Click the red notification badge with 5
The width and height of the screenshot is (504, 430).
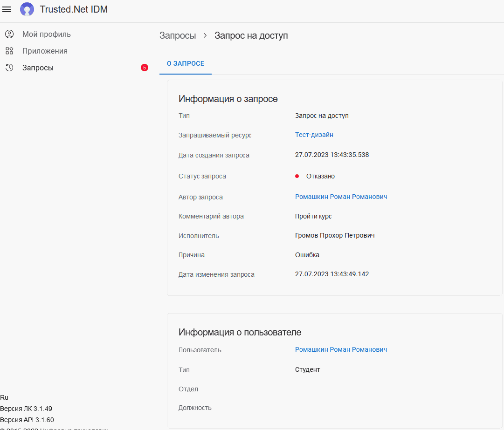pos(145,68)
